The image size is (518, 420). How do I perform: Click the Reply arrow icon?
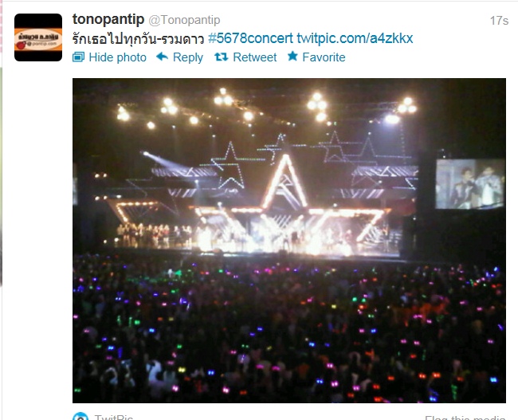click(x=163, y=57)
